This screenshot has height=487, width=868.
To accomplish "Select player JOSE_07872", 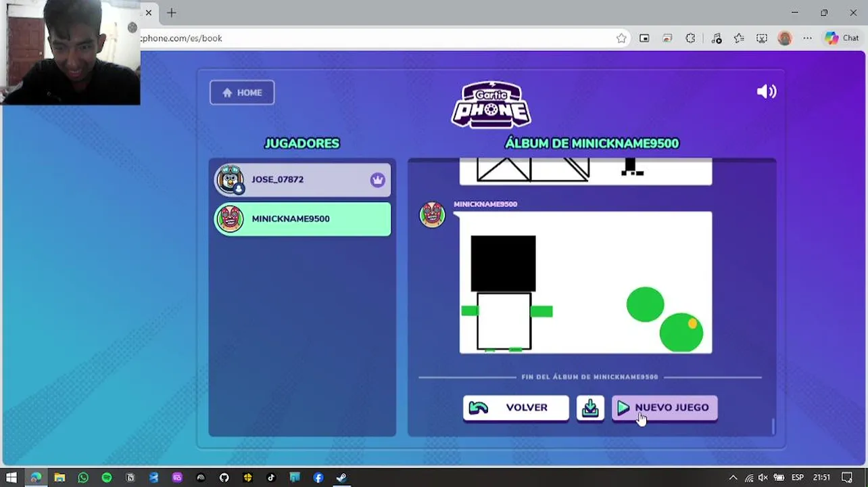I will (x=302, y=180).
